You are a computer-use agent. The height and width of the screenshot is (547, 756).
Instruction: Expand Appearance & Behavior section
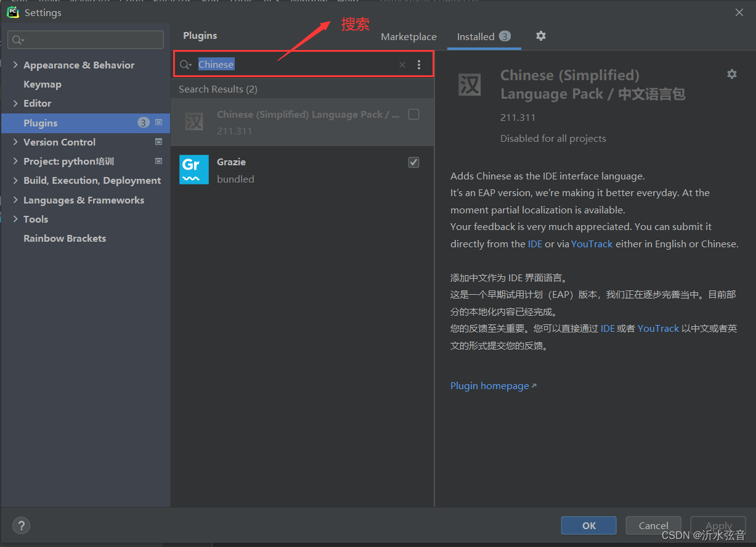point(15,65)
